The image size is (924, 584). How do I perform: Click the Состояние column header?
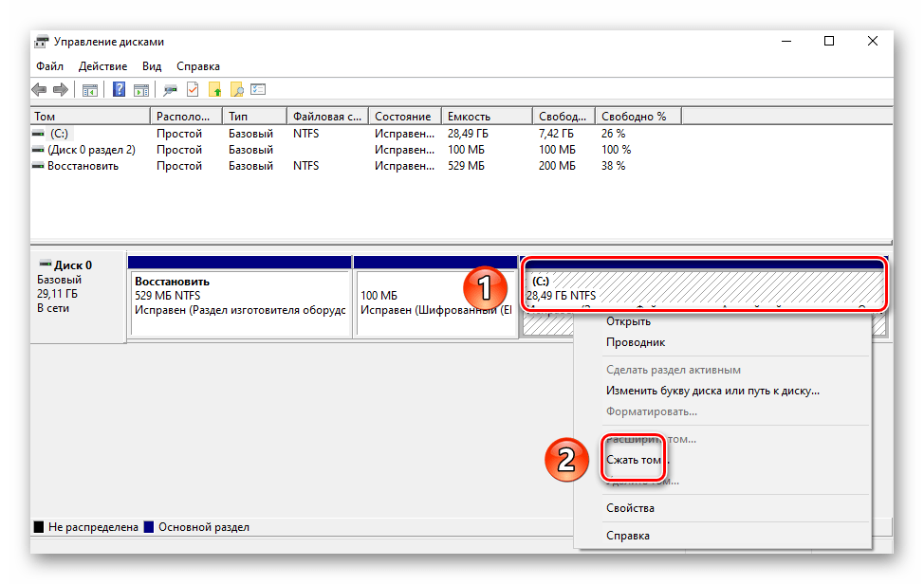tap(402, 117)
